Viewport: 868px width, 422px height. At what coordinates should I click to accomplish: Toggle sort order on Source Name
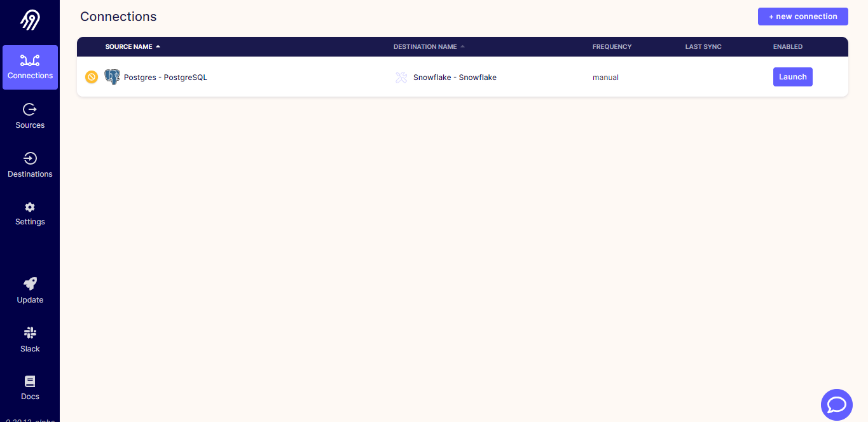click(x=133, y=46)
